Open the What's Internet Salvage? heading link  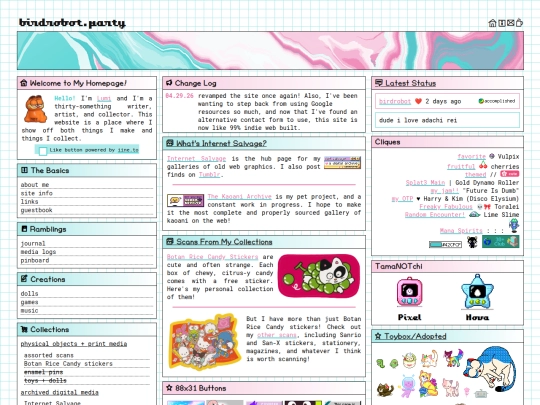pyautogui.click(x=221, y=143)
